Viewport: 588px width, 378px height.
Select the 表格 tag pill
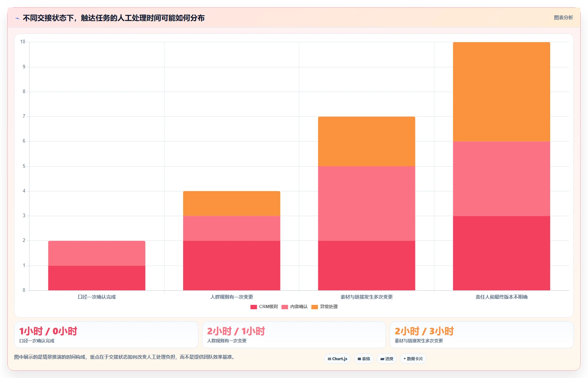point(364,359)
